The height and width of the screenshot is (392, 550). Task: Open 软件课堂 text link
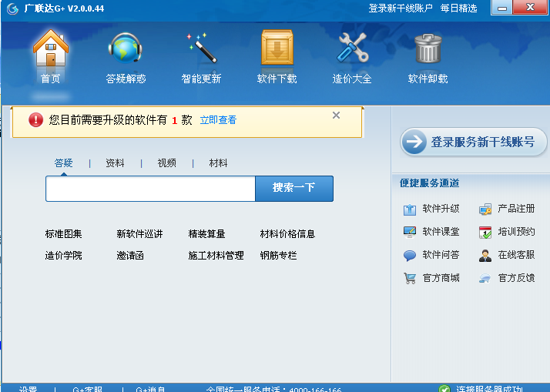tap(441, 232)
